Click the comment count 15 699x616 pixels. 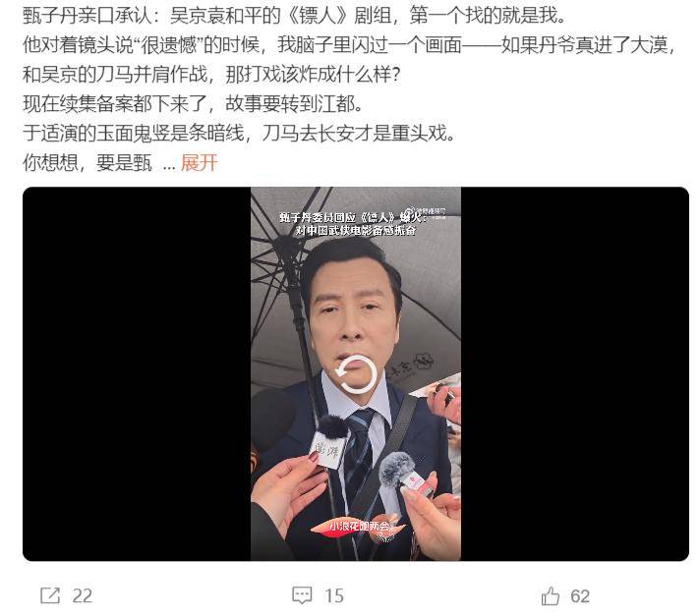coord(334,596)
